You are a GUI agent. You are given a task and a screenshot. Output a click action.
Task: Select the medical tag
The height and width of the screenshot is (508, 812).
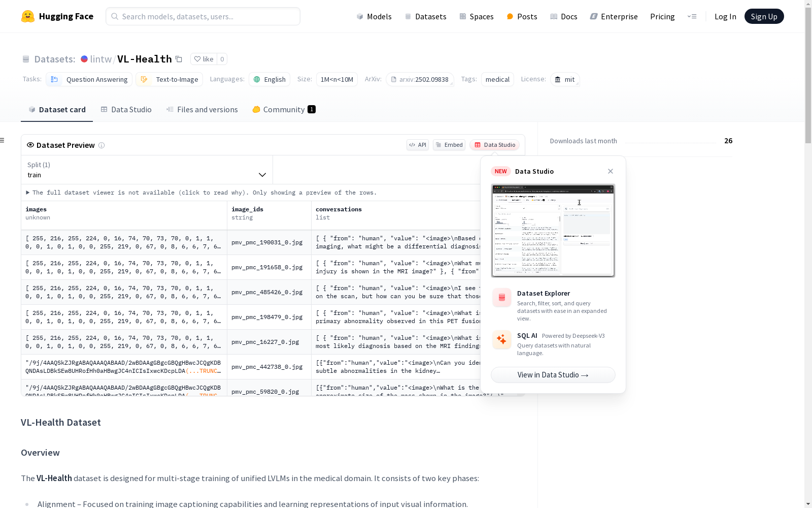[497, 79]
